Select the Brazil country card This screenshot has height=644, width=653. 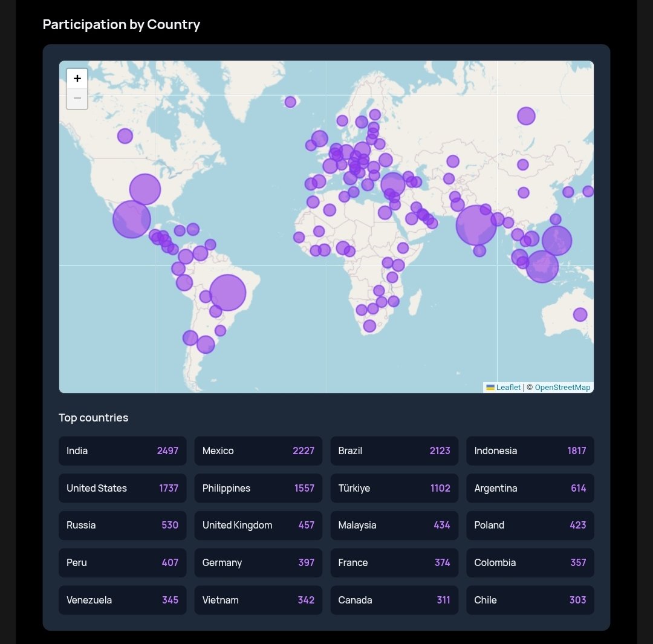(394, 450)
